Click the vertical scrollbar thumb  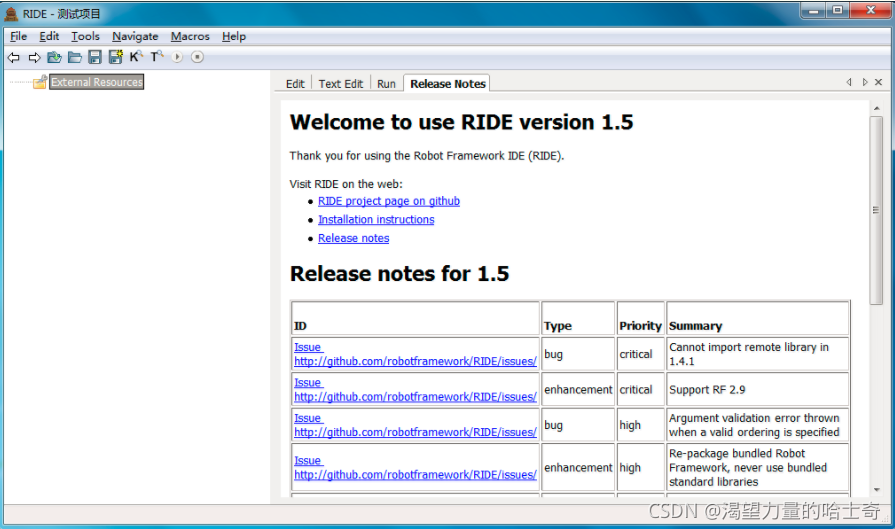click(877, 210)
